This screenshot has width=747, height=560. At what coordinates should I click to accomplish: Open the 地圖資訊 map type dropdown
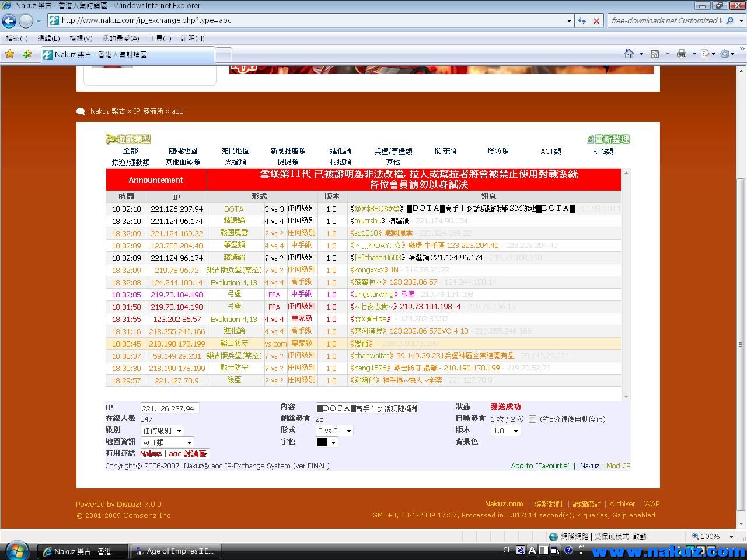tap(167, 442)
